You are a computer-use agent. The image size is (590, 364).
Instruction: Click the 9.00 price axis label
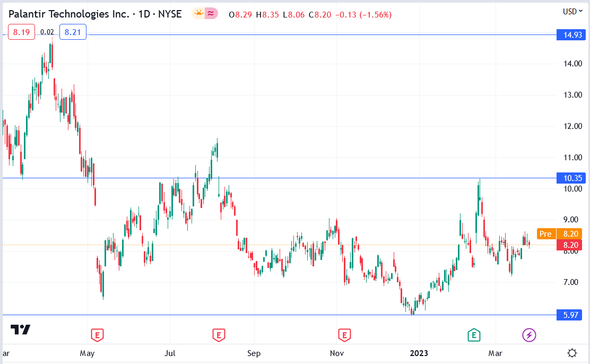(x=571, y=220)
